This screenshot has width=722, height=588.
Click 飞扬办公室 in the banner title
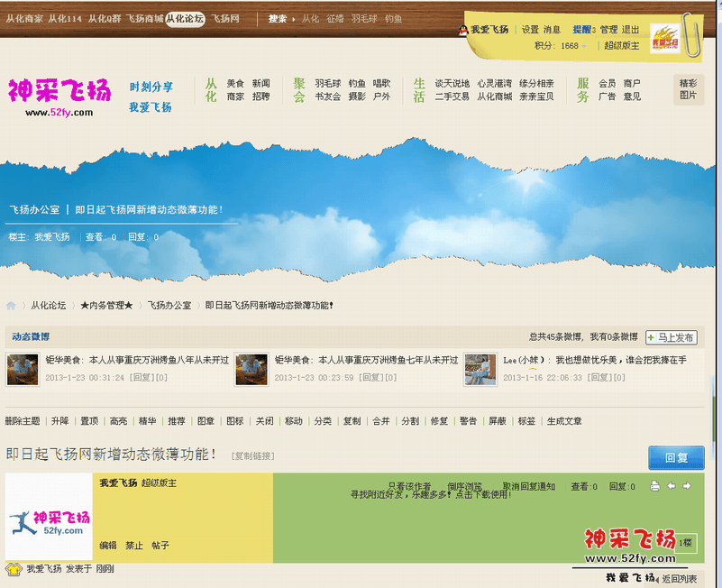pyautogui.click(x=34, y=209)
